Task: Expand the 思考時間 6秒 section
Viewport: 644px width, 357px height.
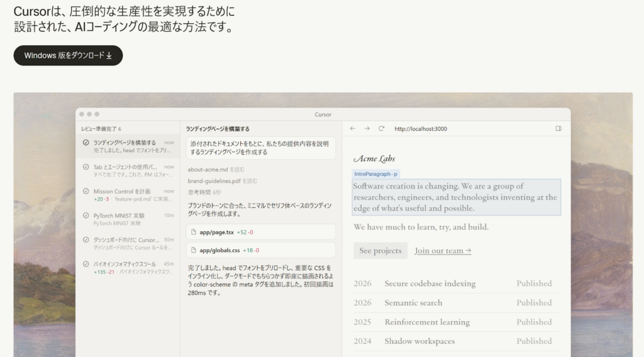Action: click(204, 192)
